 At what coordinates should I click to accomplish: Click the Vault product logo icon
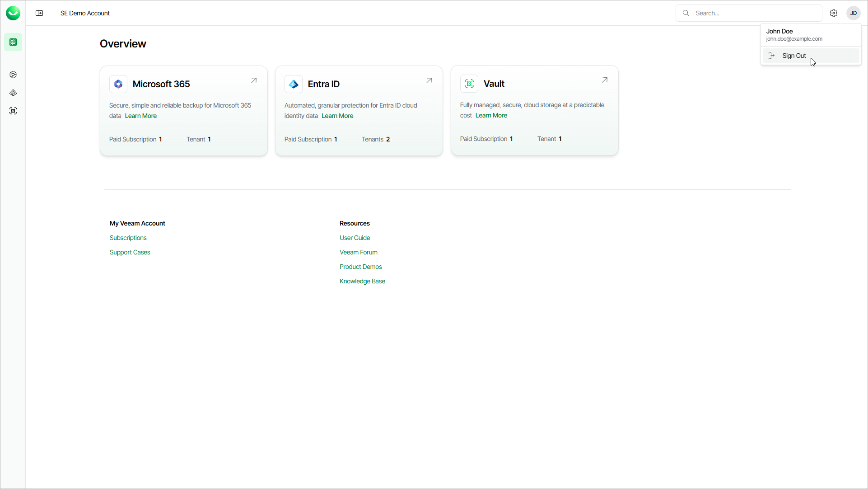tap(469, 84)
